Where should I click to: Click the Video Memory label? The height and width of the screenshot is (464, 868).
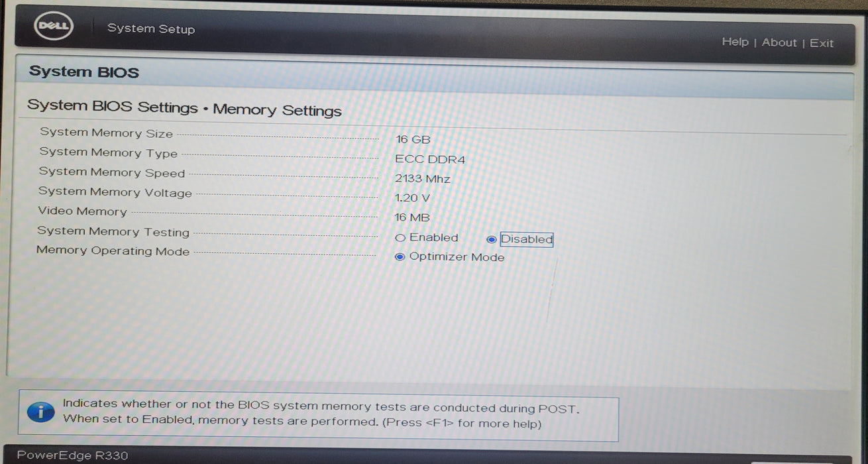(82, 211)
